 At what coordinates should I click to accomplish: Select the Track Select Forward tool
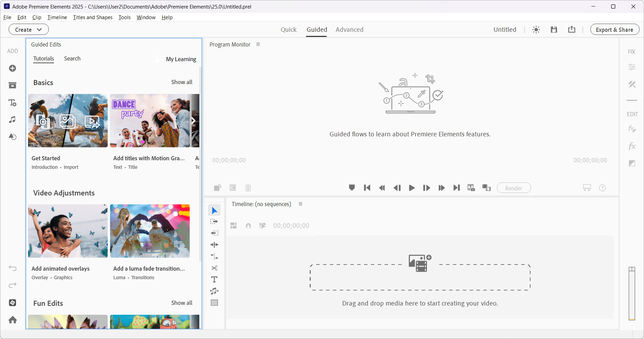point(214,222)
